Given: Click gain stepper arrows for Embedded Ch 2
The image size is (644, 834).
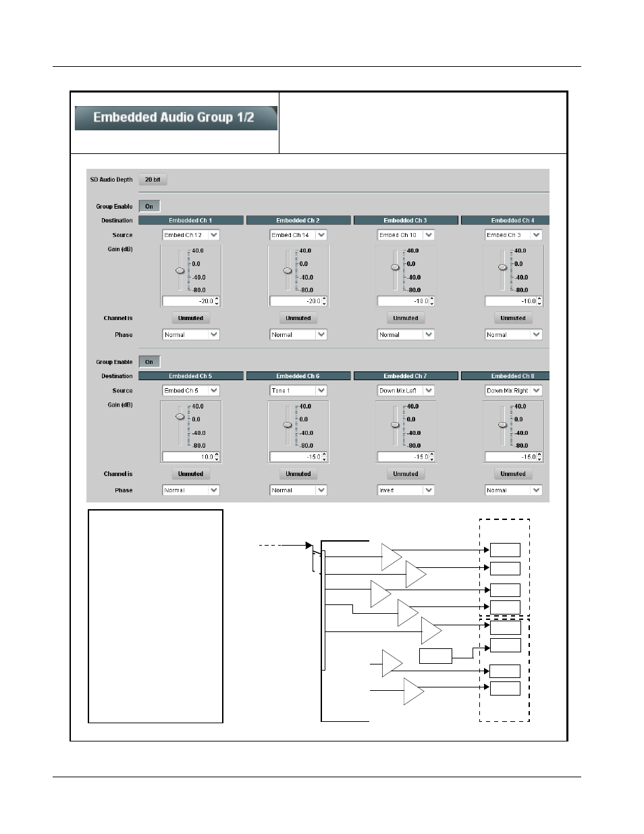Looking at the screenshot, I should (324, 301).
